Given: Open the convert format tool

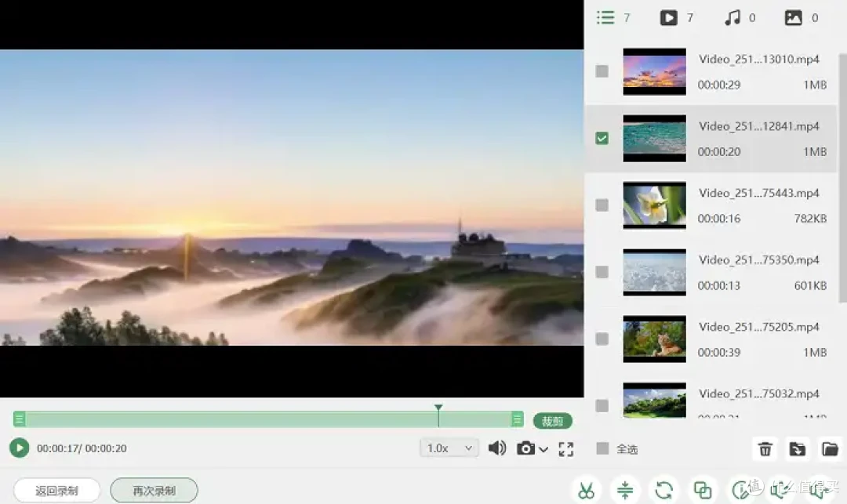Looking at the screenshot, I should (x=664, y=491).
